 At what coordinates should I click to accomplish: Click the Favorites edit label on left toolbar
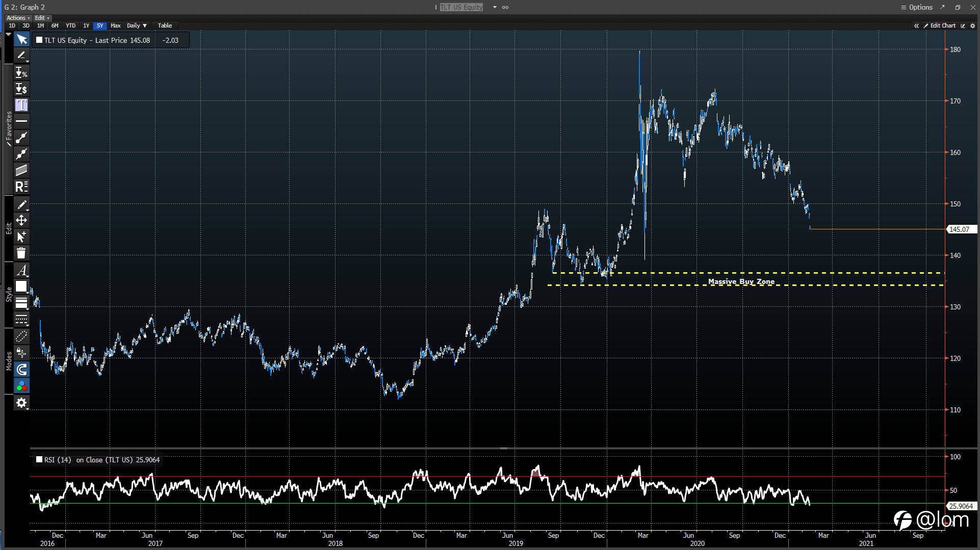pos(9,129)
